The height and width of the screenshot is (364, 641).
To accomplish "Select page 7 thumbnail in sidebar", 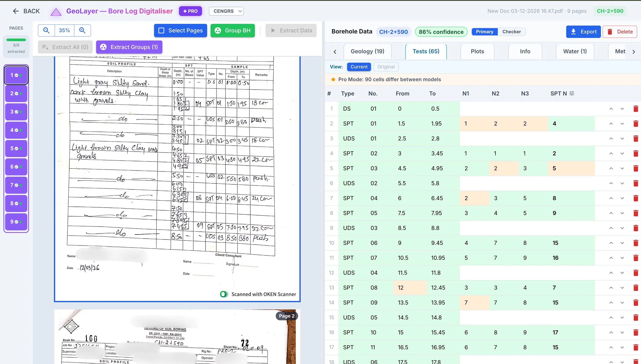I will pyautogui.click(x=16, y=185).
